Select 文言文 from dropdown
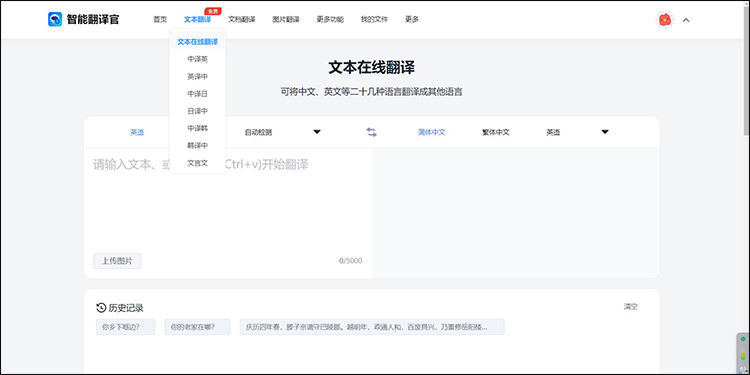 coord(198,163)
